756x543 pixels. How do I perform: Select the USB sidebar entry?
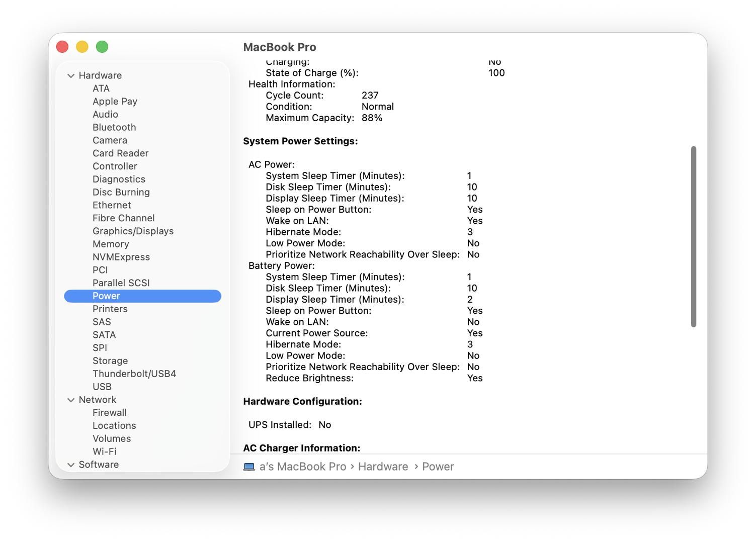(102, 387)
